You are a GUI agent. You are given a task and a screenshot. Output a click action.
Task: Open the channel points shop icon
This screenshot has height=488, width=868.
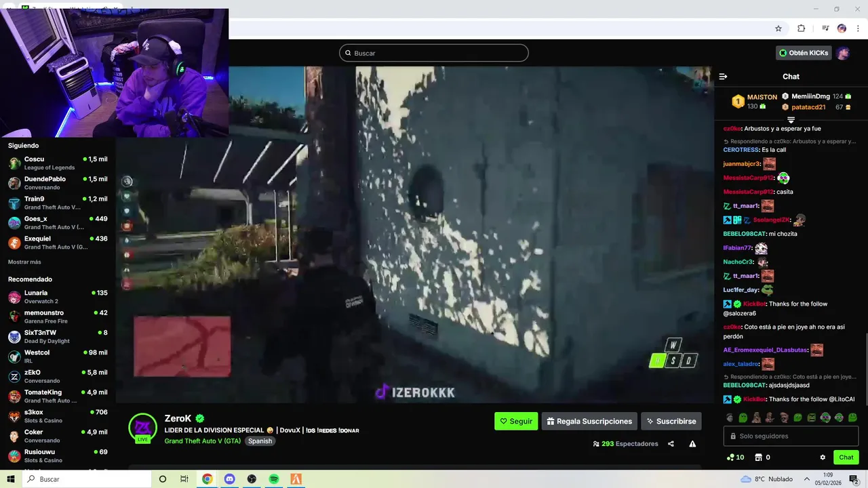point(759,457)
